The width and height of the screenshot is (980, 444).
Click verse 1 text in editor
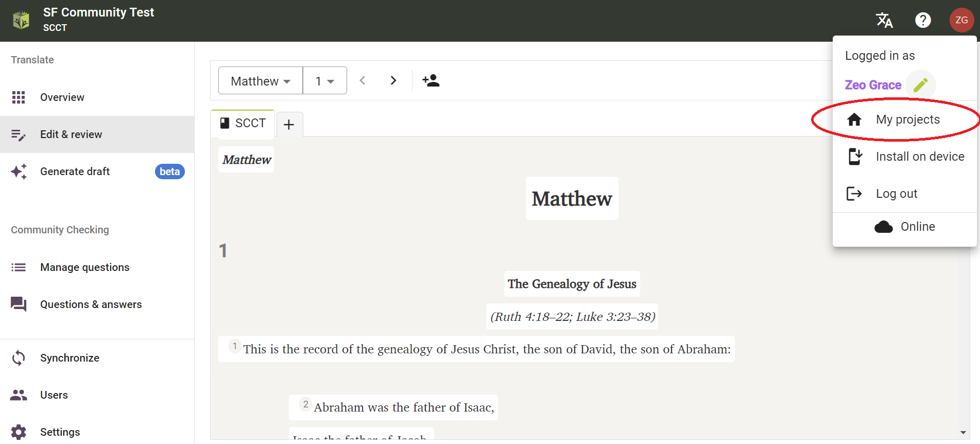coord(486,349)
